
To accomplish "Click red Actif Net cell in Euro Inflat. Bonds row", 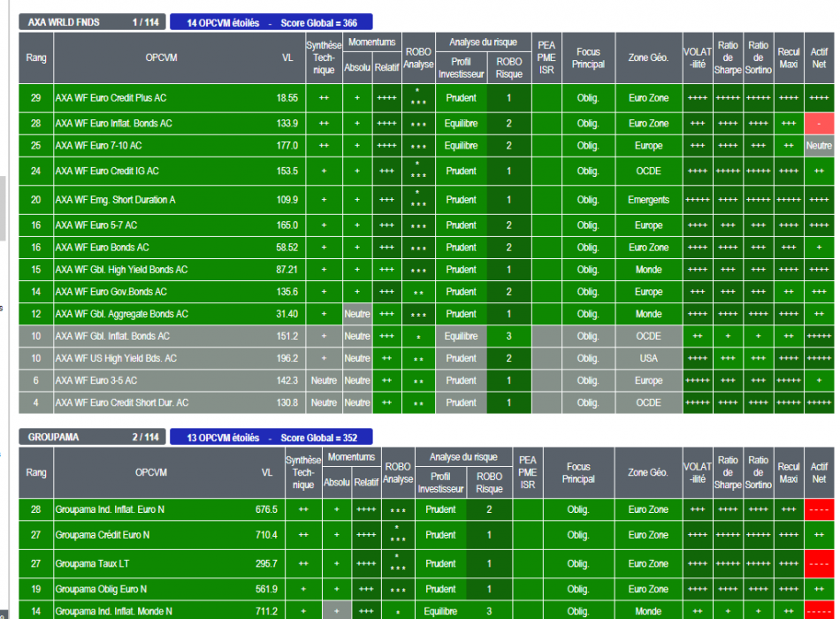I will click(x=819, y=123).
